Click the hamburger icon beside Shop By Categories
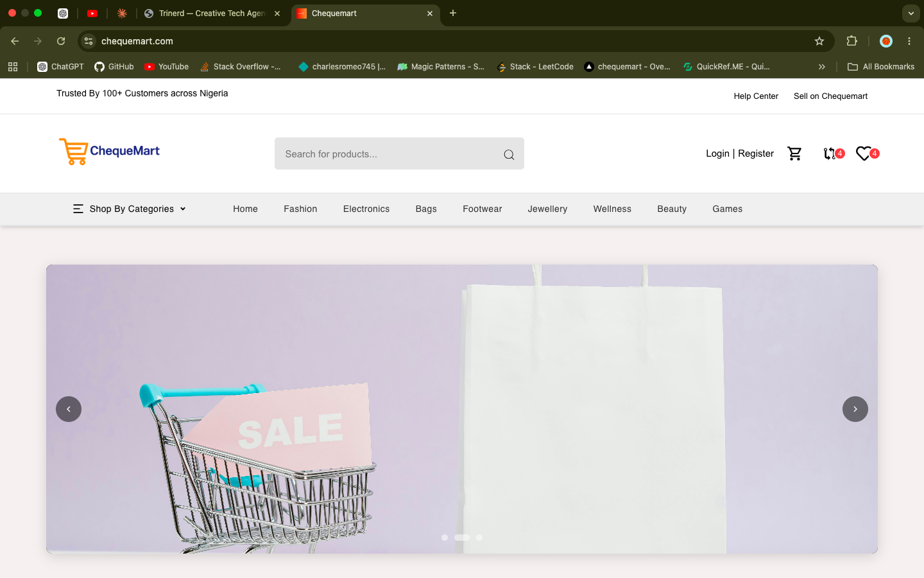This screenshot has height=578, width=924. [x=78, y=209]
